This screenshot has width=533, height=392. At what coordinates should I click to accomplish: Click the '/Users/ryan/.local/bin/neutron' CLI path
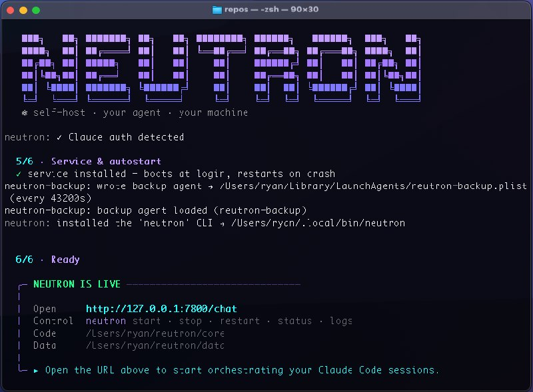pyautogui.click(x=318, y=223)
